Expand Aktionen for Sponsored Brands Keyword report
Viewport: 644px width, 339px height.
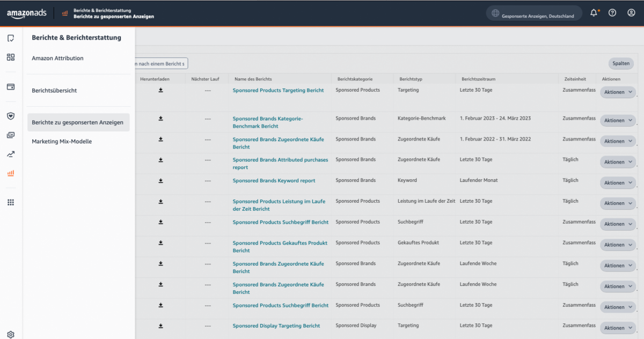point(618,183)
